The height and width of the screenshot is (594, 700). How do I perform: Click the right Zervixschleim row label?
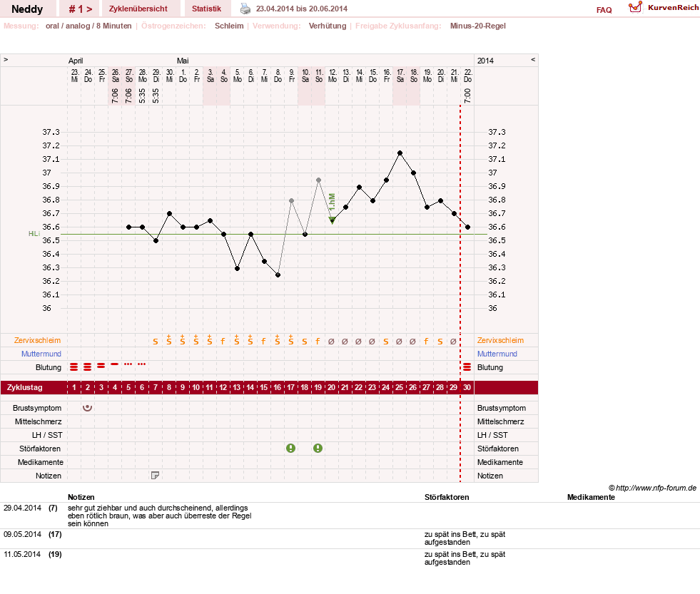500,340
